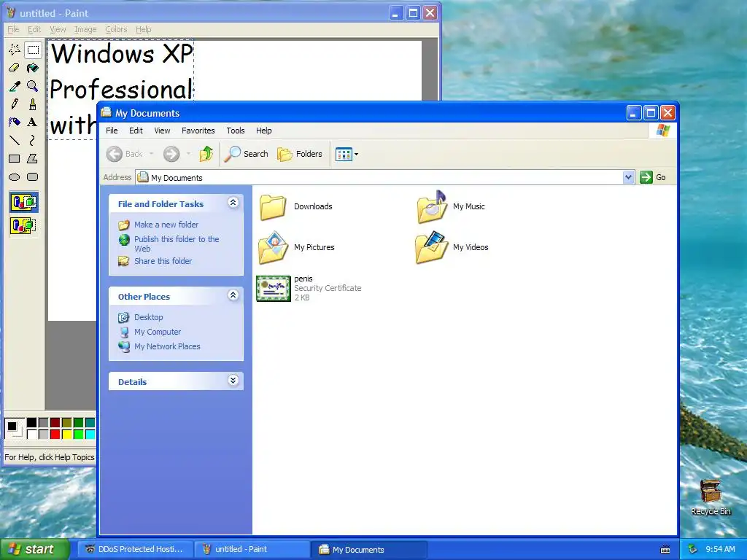Open the Colors menu in Paint
This screenshot has height=560, width=747.
tap(116, 29)
